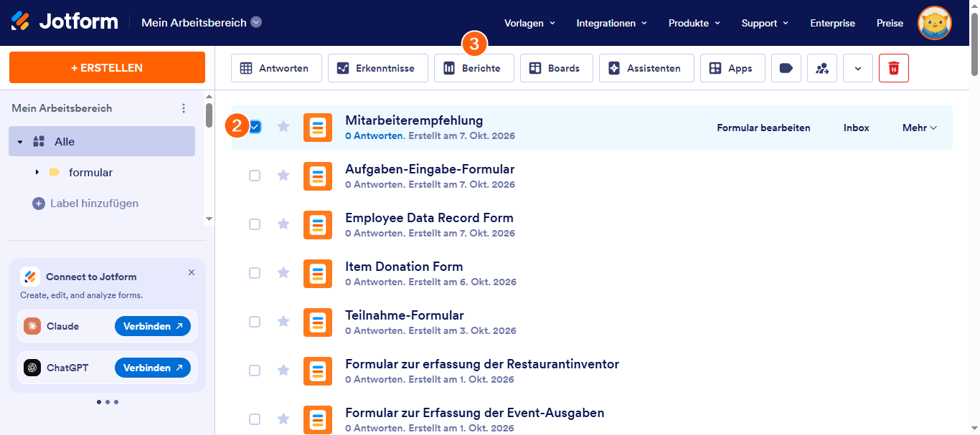This screenshot has width=980, height=435.
Task: Click Formular bearbeiten for Mitarbeiterempfehlung
Action: click(x=764, y=128)
